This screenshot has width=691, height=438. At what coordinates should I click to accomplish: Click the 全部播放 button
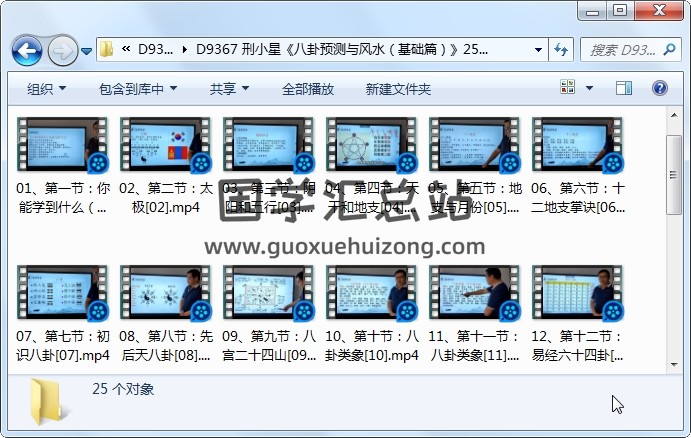307,89
